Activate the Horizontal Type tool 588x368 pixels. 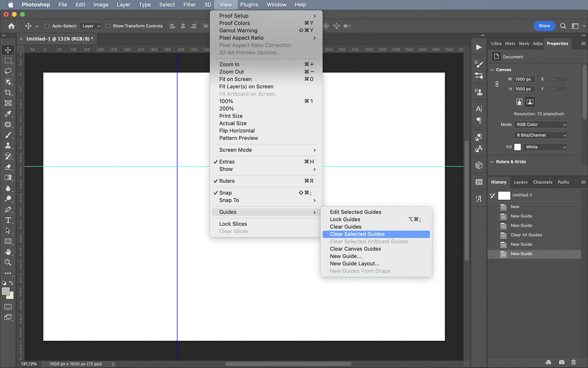pyautogui.click(x=8, y=220)
